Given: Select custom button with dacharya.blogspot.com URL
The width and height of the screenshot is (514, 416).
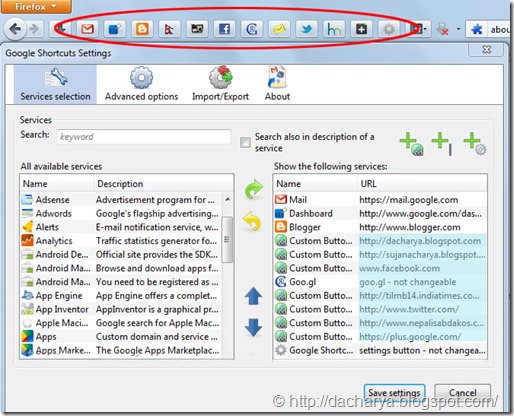Looking at the screenshot, I should [380, 241].
